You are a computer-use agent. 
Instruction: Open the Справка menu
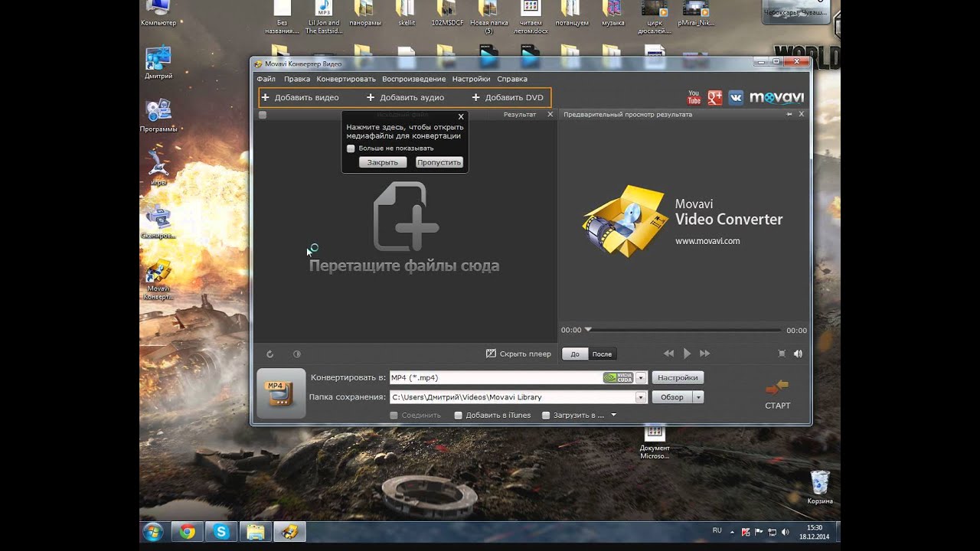tap(512, 79)
